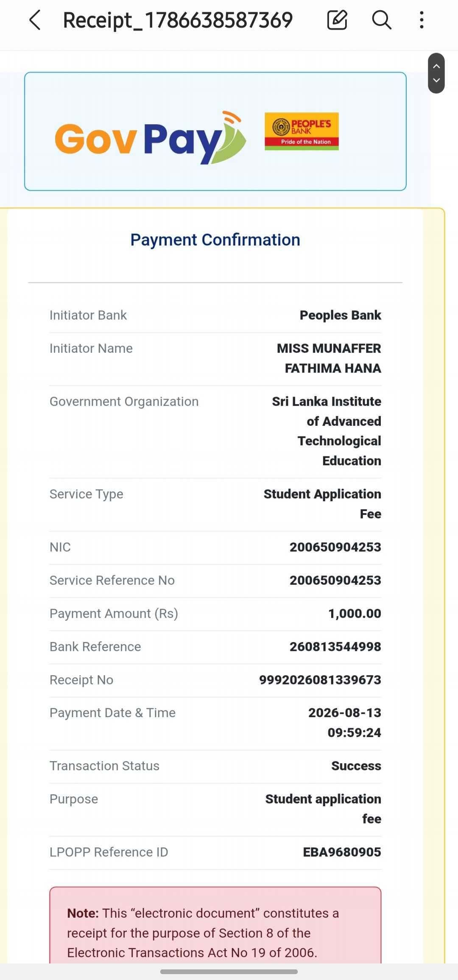This screenshot has width=458, height=980.
Task: Select the Receipt_1786638587369 file title
Action: click(x=178, y=20)
